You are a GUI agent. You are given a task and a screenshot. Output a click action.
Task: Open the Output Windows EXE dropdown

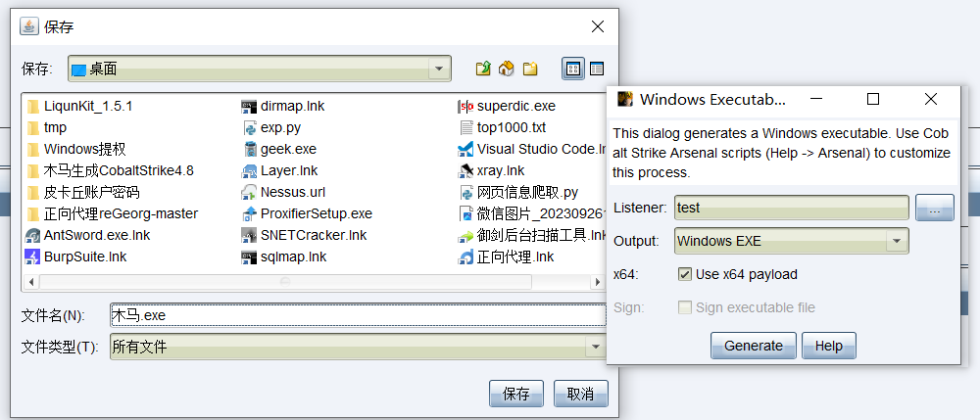[x=897, y=241]
